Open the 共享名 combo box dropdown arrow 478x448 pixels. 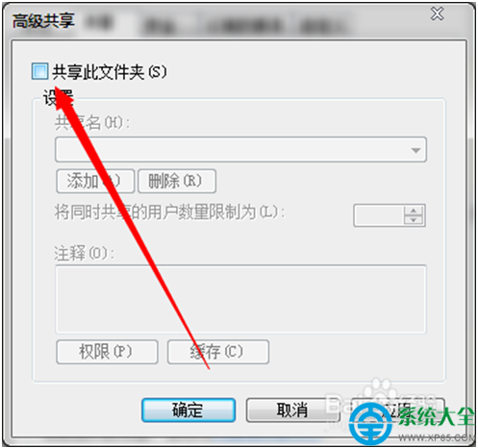(x=415, y=150)
